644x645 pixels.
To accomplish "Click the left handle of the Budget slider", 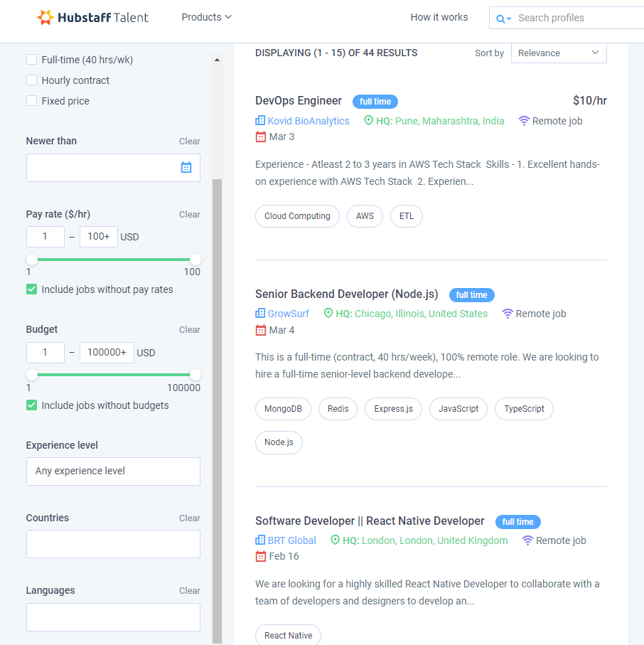I will tap(31, 375).
